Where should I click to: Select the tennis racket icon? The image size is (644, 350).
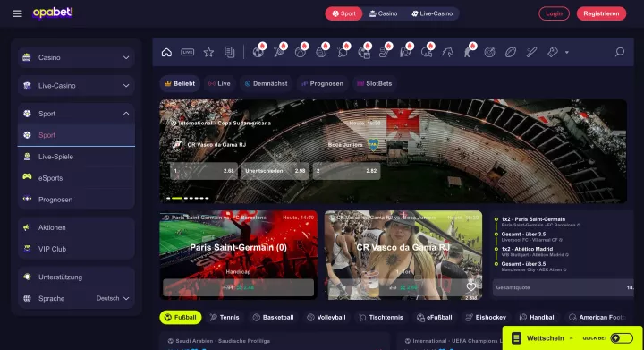[x=279, y=52]
